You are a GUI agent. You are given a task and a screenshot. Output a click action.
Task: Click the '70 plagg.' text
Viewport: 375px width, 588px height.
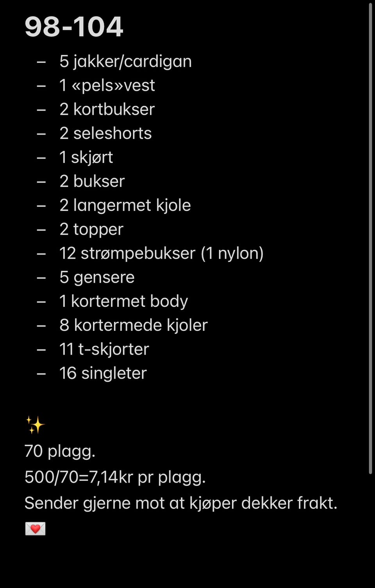pos(60,451)
